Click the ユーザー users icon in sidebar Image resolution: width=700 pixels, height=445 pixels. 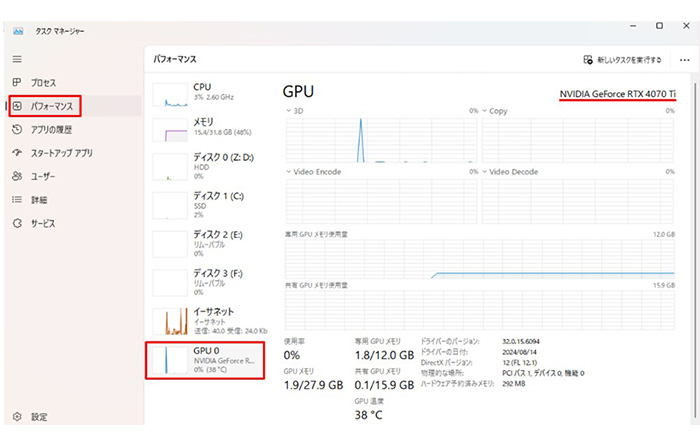coord(17,177)
